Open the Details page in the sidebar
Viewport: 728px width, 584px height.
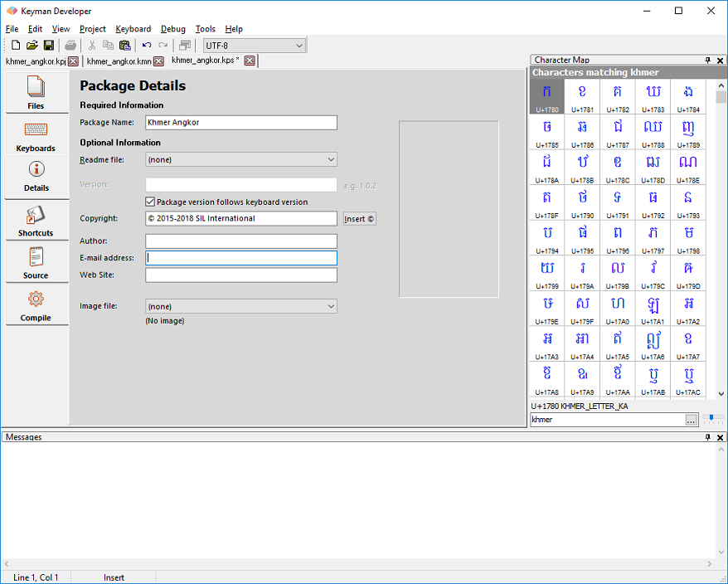(36, 177)
